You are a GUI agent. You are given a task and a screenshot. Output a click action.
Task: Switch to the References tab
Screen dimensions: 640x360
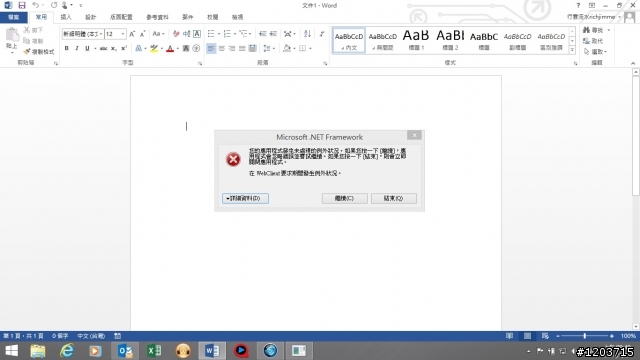pyautogui.click(x=157, y=17)
